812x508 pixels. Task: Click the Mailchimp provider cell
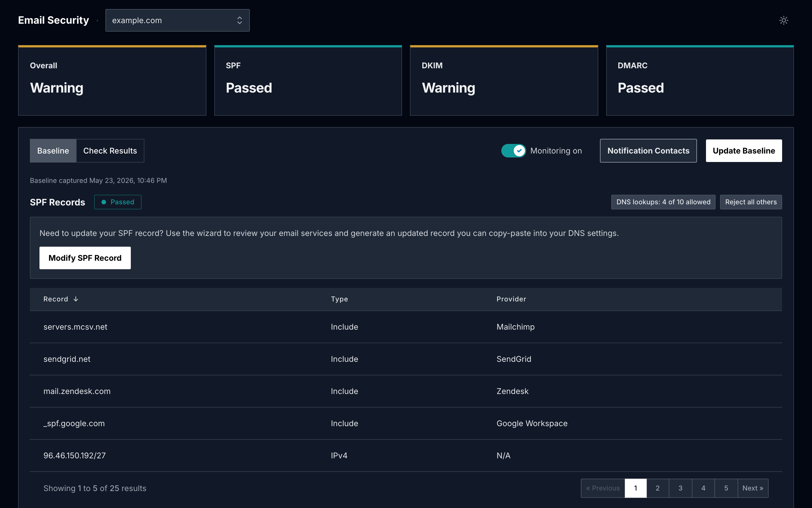[x=515, y=327]
